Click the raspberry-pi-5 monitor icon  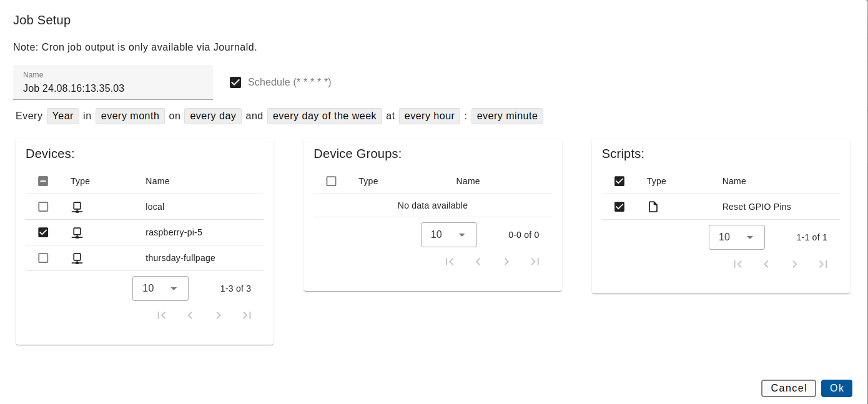(77, 232)
